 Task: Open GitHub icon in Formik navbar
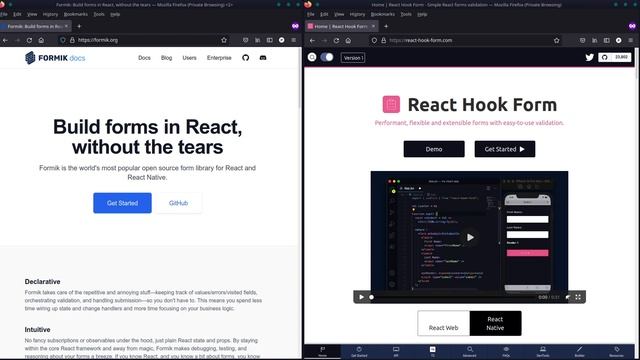coord(245,58)
